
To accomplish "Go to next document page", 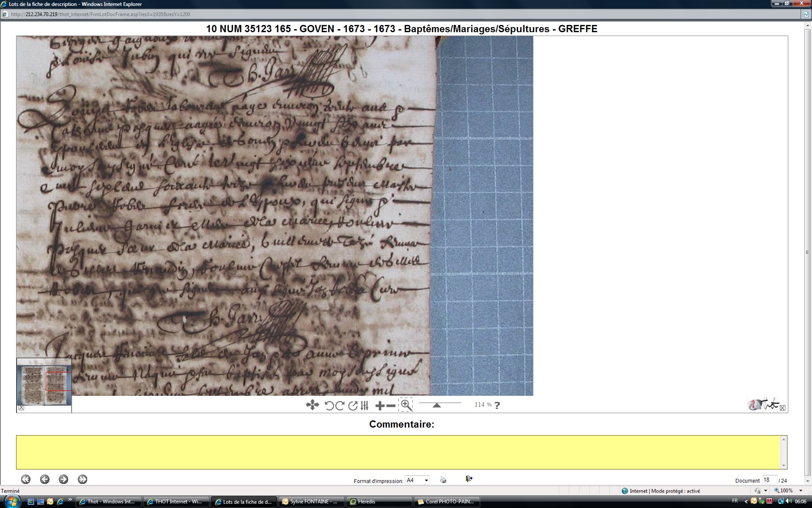I will coord(63,479).
